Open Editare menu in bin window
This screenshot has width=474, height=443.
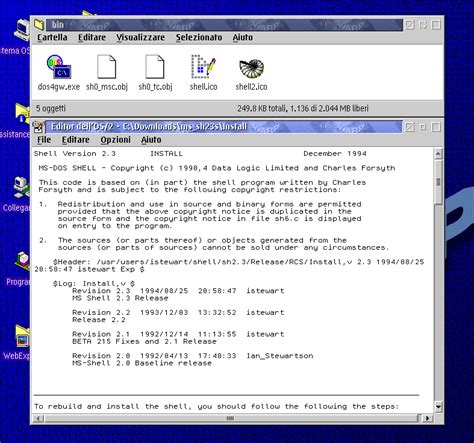pyautogui.click(x=92, y=37)
